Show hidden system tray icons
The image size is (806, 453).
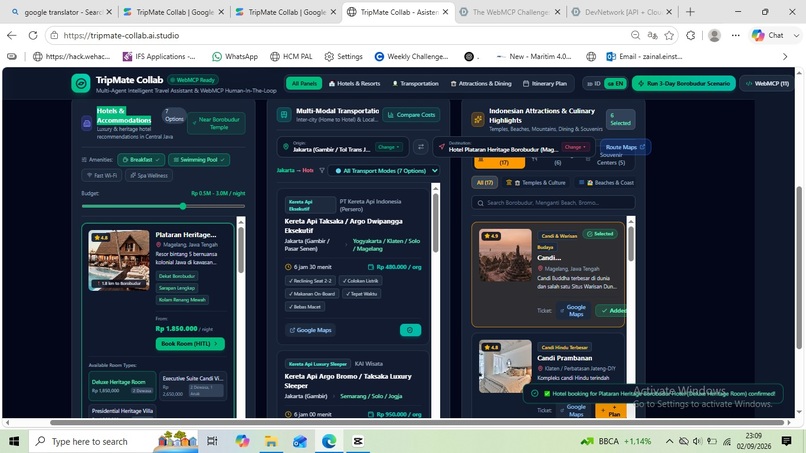click(x=669, y=441)
